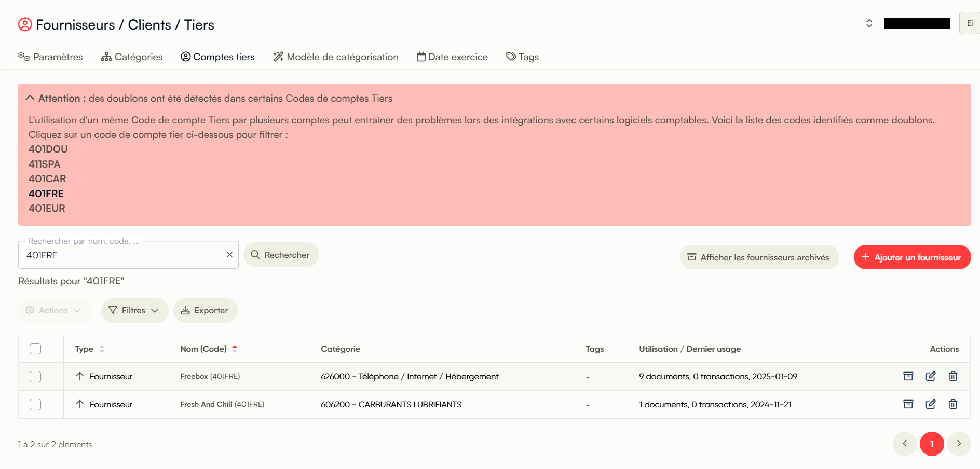Open the Filtres dropdown
The width and height of the screenshot is (980, 469).
[x=134, y=310]
